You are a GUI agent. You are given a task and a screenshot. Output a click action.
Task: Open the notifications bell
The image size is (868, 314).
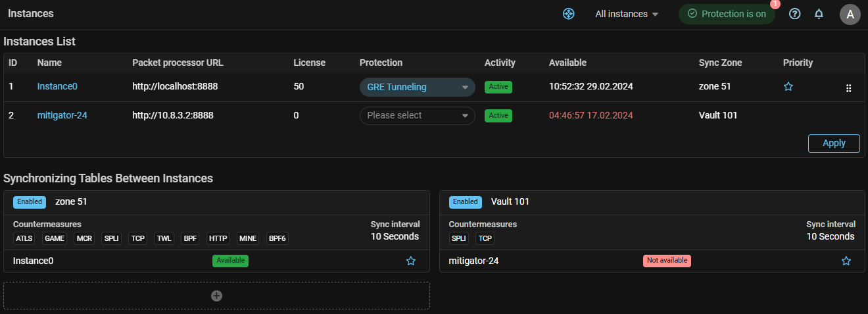tap(819, 14)
